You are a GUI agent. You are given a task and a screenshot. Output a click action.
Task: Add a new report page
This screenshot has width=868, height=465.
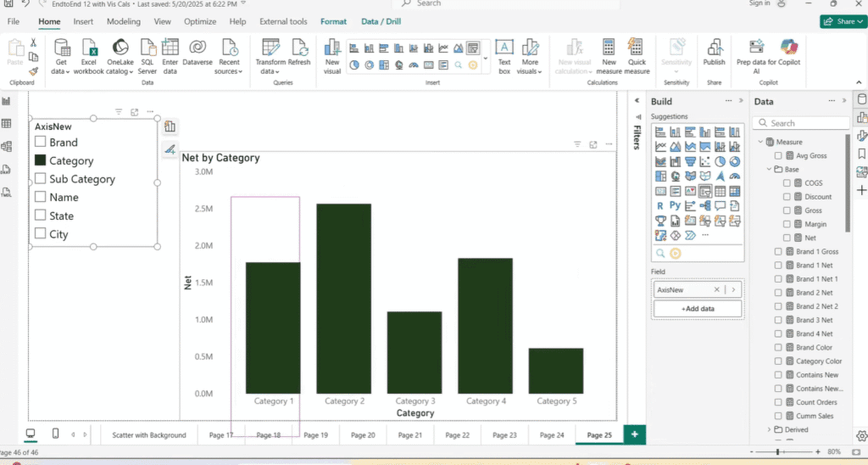coord(634,434)
